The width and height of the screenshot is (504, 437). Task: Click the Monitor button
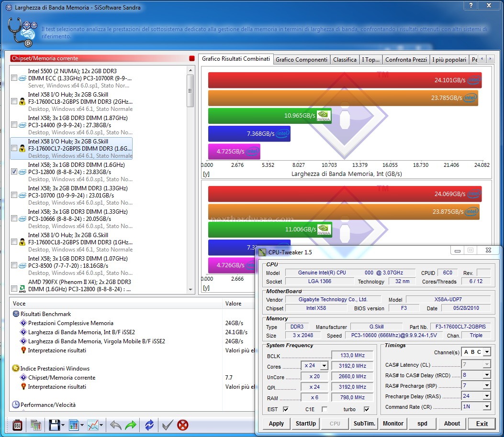(x=393, y=424)
